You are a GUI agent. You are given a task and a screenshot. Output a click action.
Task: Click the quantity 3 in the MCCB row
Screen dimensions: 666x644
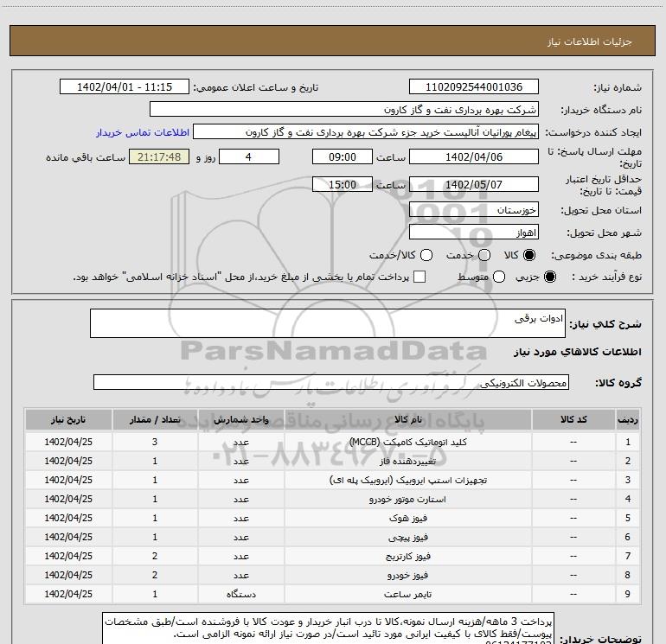tap(155, 442)
